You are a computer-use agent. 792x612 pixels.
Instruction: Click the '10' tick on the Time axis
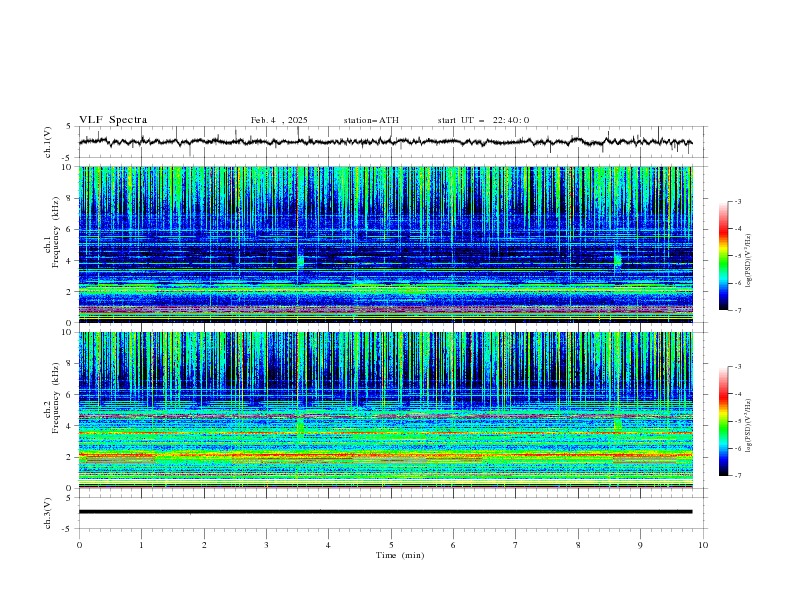coord(703,545)
